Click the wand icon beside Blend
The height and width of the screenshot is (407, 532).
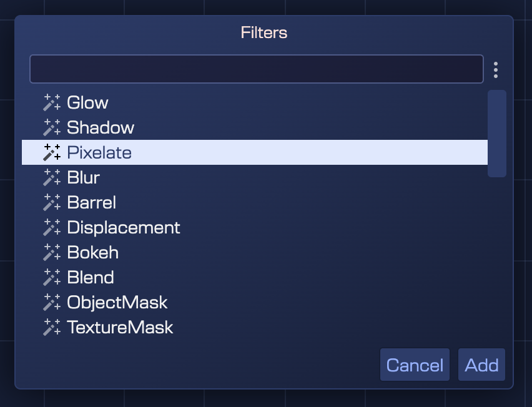coord(51,277)
